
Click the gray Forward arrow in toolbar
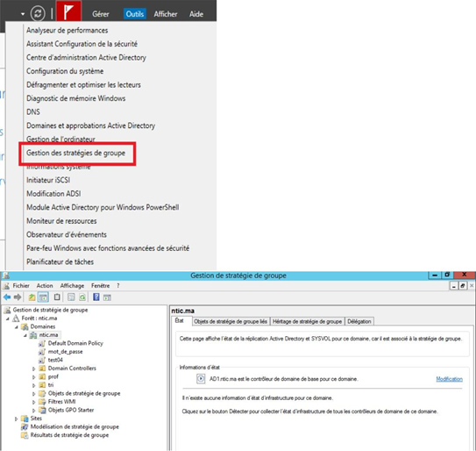click(x=18, y=297)
